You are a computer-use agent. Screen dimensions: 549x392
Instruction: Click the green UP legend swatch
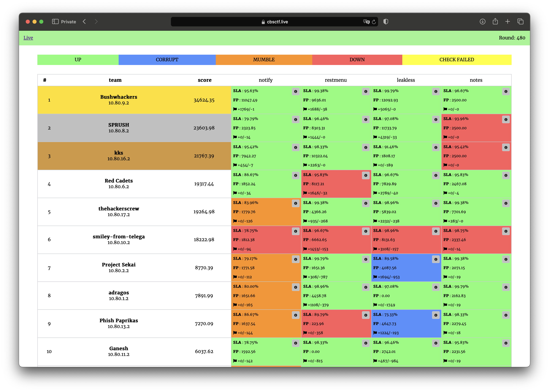tap(78, 60)
